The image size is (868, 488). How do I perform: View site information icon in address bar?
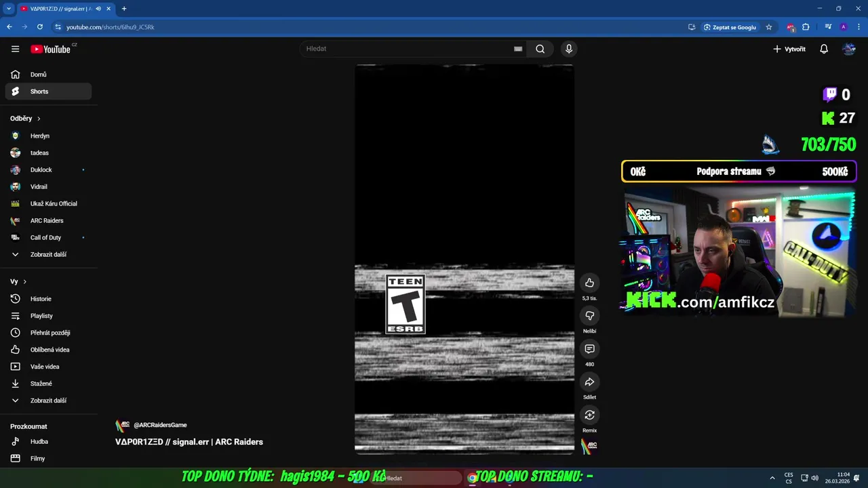click(x=58, y=27)
